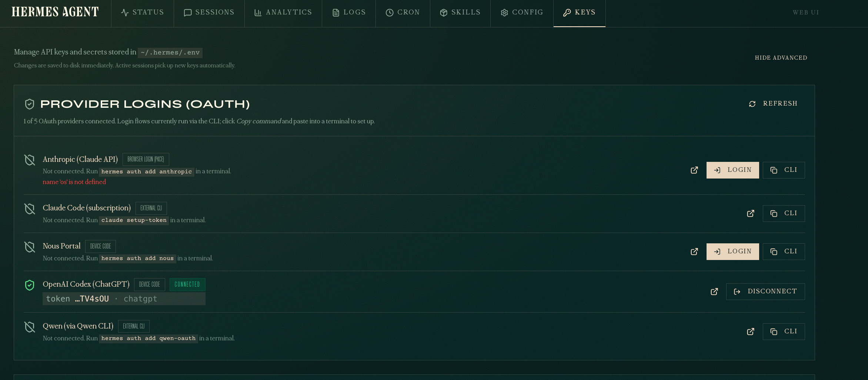Refresh the provider logins list
This screenshot has width=868, height=380.
coord(773,104)
